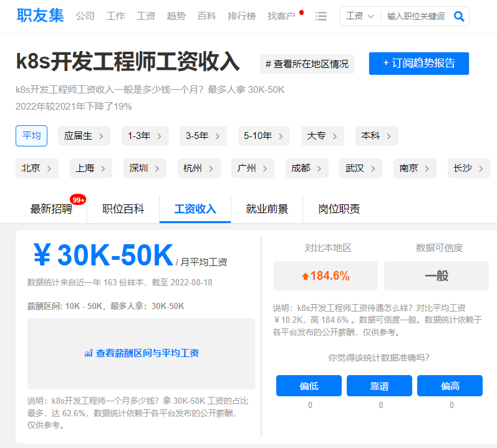Click 查看所在地区情况 button
Image resolution: width=497 pixels, height=448 pixels.
307,64
